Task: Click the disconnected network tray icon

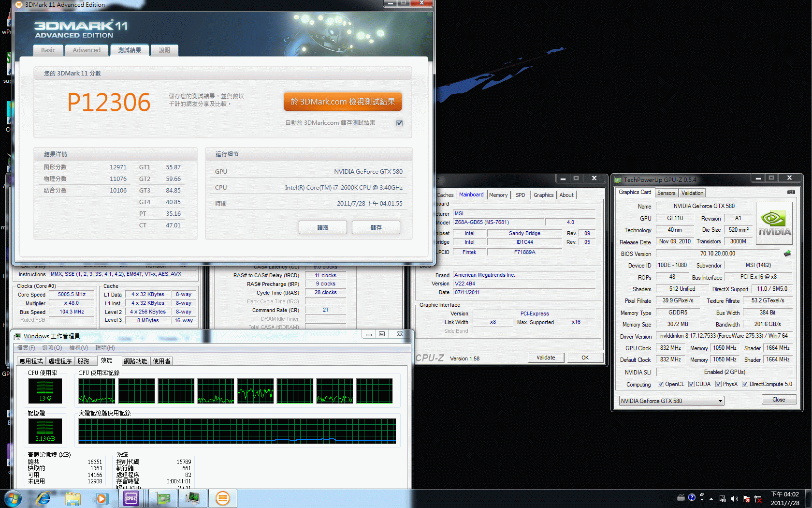Action: (758, 499)
